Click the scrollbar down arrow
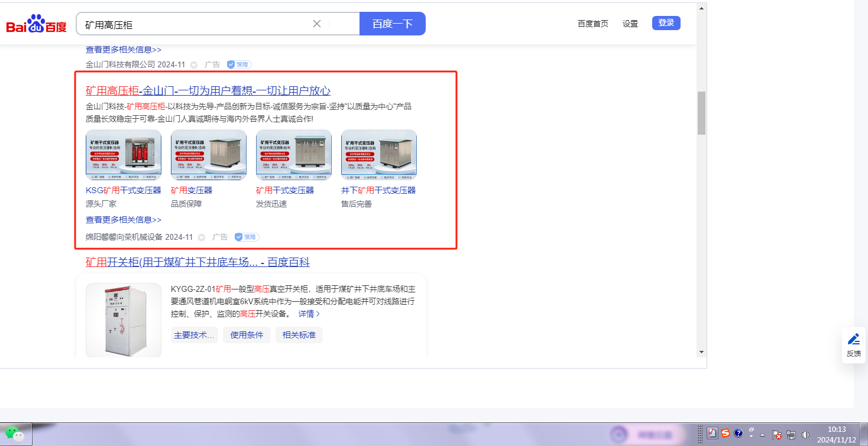The image size is (868, 446). (702, 352)
